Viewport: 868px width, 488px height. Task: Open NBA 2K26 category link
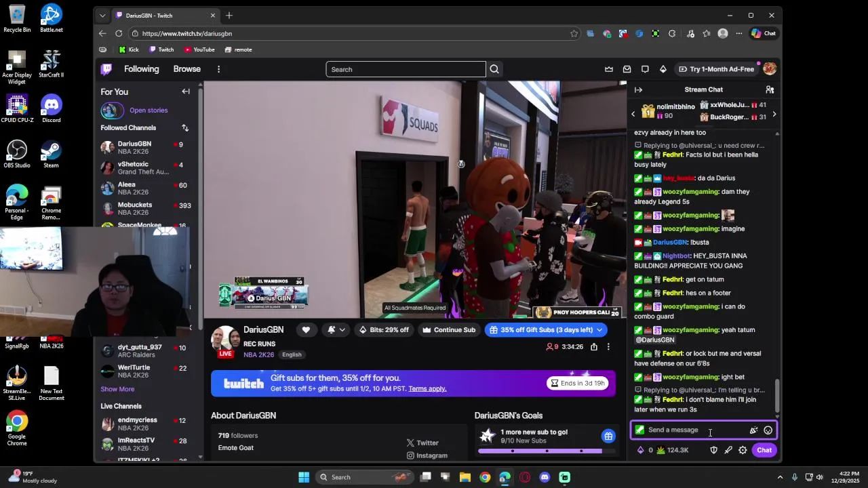pyautogui.click(x=258, y=354)
